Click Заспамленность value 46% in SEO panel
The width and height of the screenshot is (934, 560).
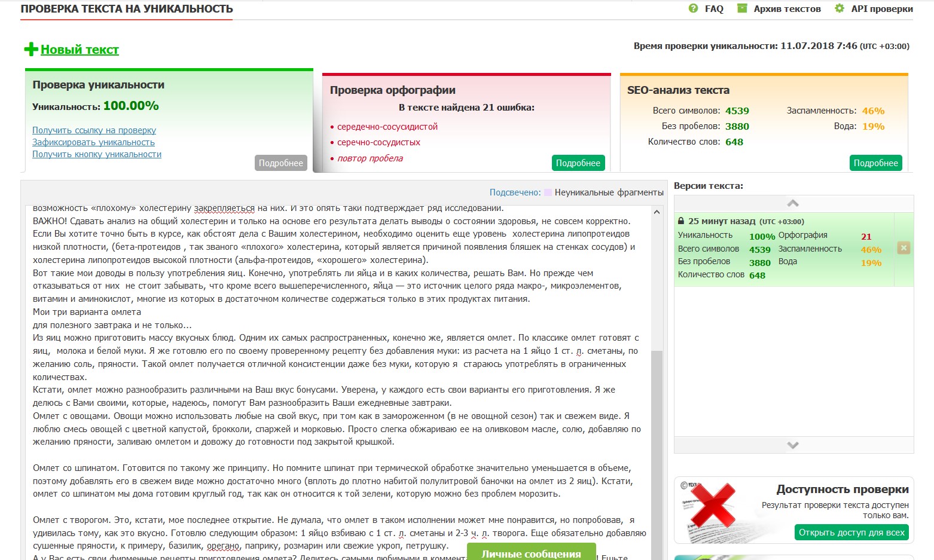point(873,111)
